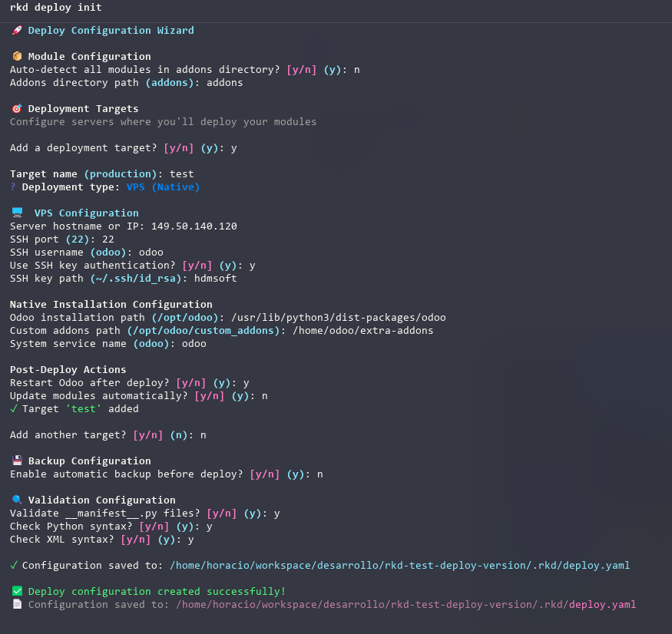Click the target name value 'test' after (production)
The height and width of the screenshot is (634, 672).
[x=182, y=174]
